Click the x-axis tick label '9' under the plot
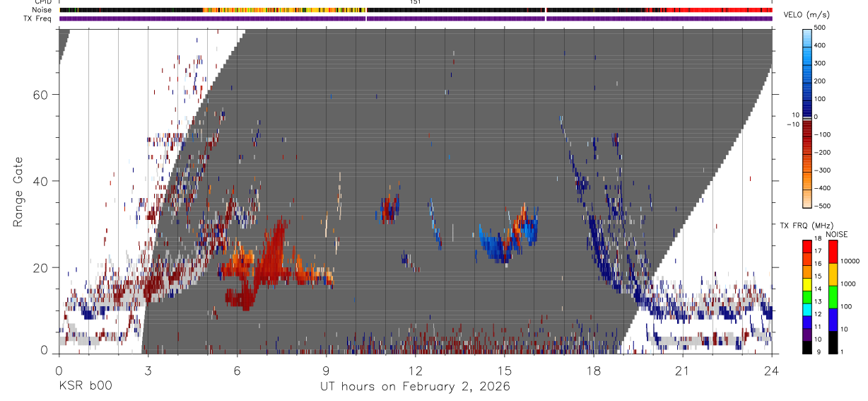Image resolution: width=868 pixels, height=401 pixels. (x=326, y=371)
